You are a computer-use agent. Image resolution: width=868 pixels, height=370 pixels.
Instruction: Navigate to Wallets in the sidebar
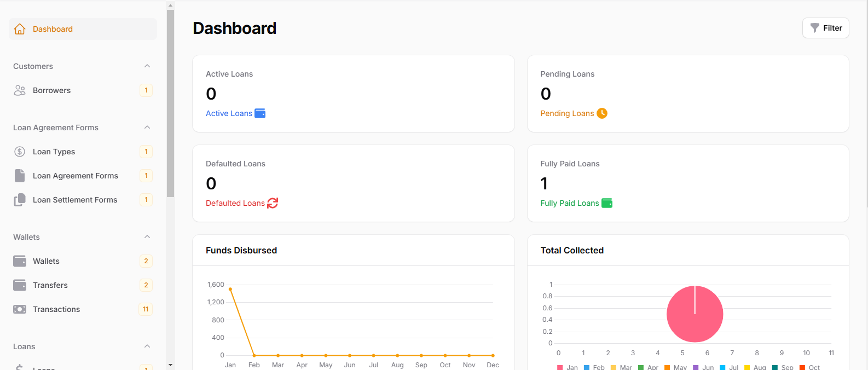(83, 261)
